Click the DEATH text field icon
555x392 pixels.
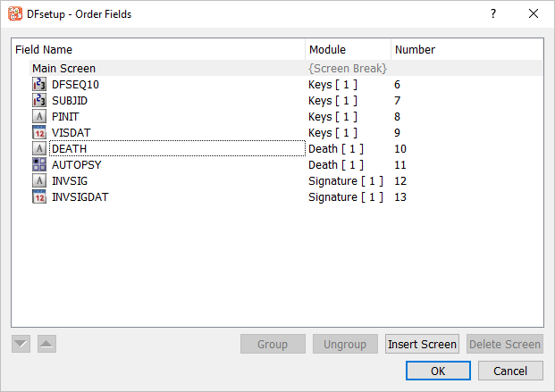pyautogui.click(x=39, y=149)
